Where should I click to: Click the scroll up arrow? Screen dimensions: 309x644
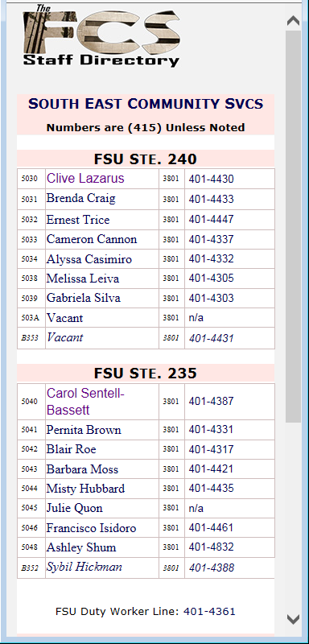[x=293, y=21]
